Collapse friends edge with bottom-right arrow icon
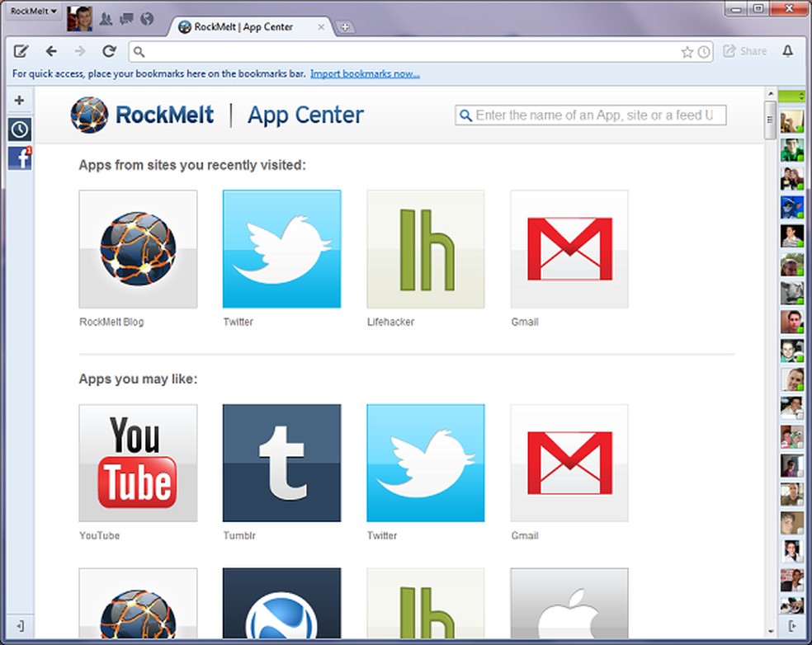This screenshot has height=645, width=812. (793, 626)
